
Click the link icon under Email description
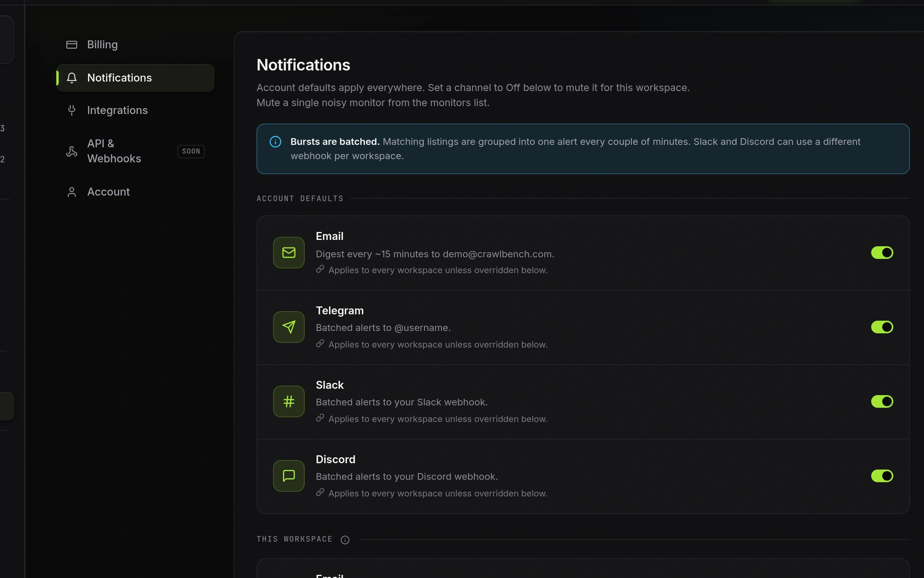click(320, 269)
